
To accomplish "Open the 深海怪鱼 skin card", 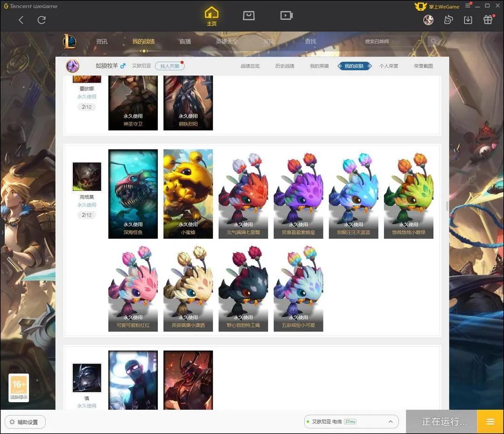I will pyautogui.click(x=133, y=194).
